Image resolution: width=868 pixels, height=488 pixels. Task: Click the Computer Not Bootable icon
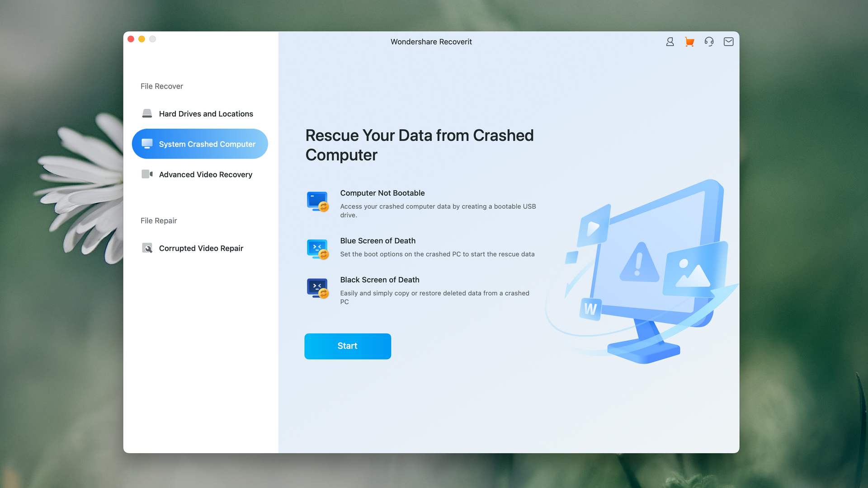(317, 202)
